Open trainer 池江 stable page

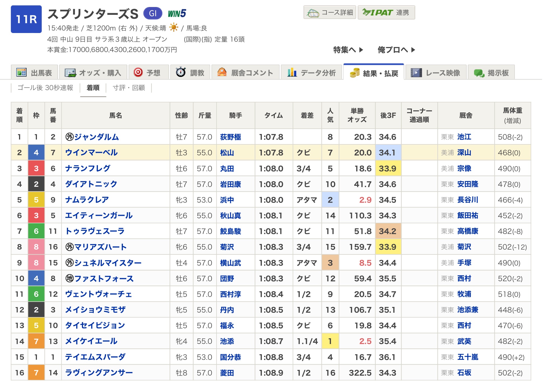(x=464, y=137)
